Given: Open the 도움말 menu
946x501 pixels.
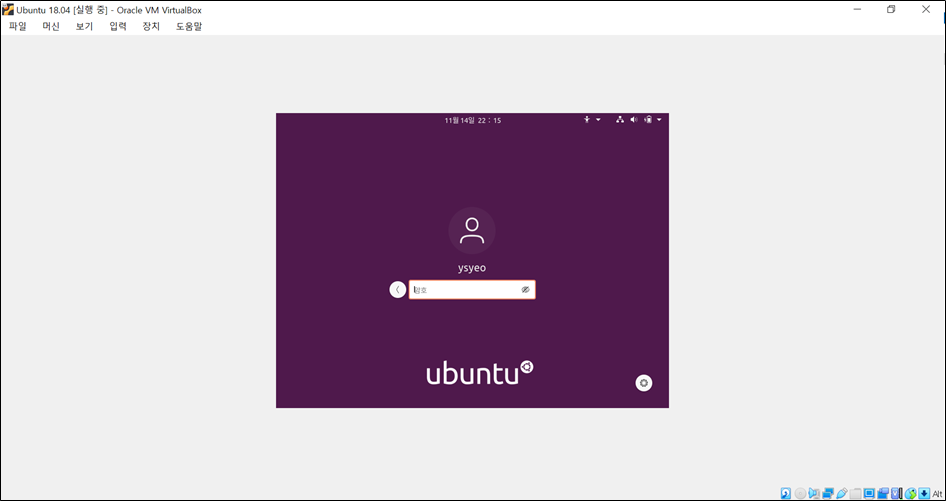Looking at the screenshot, I should [189, 27].
